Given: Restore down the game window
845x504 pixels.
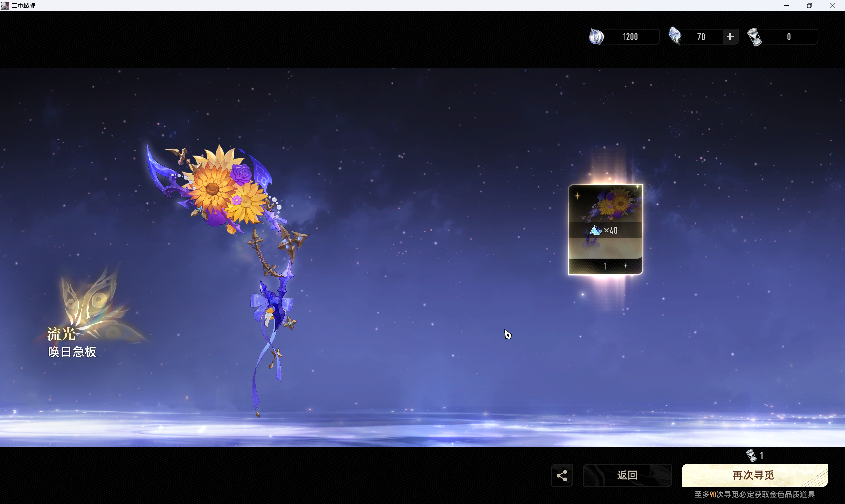Looking at the screenshot, I should 810,5.
